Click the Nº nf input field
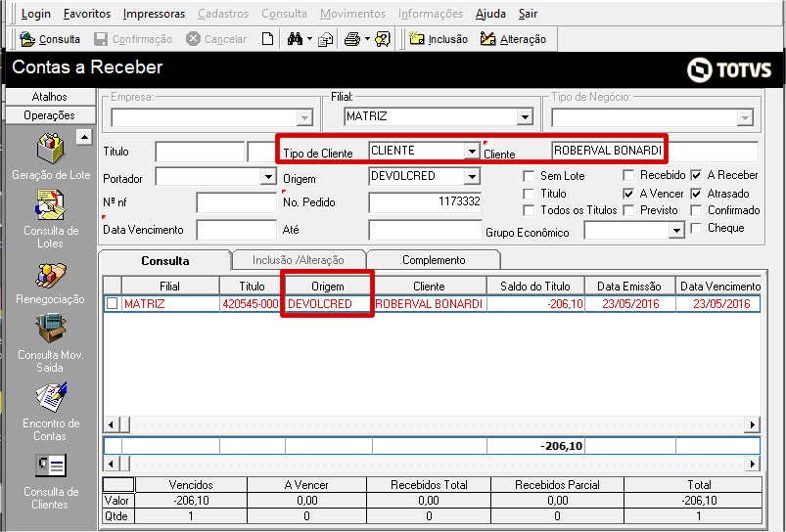This screenshot has height=532, width=786. [236, 202]
